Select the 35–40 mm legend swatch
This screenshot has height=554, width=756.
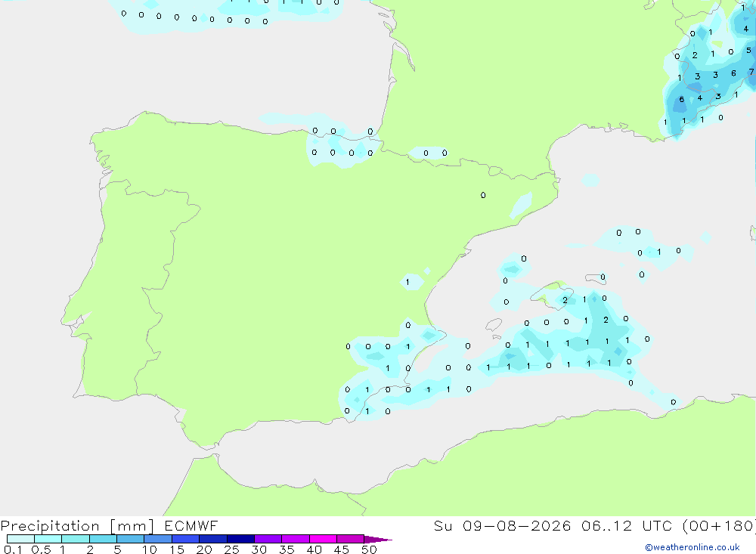(x=295, y=539)
